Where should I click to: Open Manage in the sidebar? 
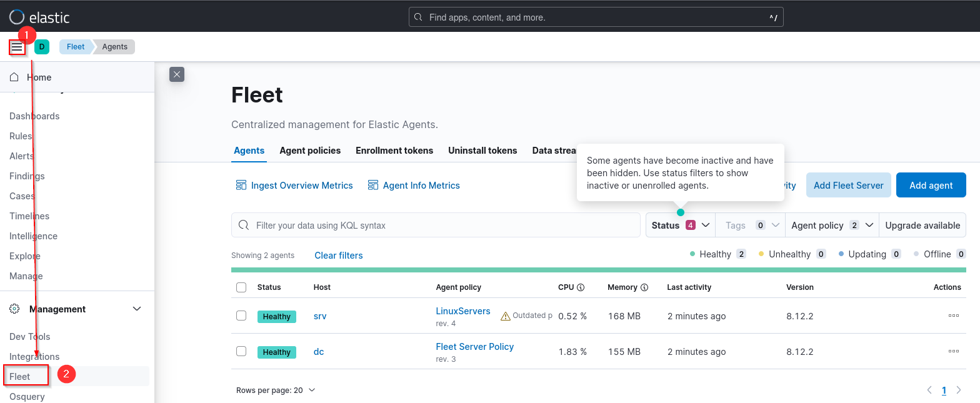pyautogui.click(x=26, y=276)
